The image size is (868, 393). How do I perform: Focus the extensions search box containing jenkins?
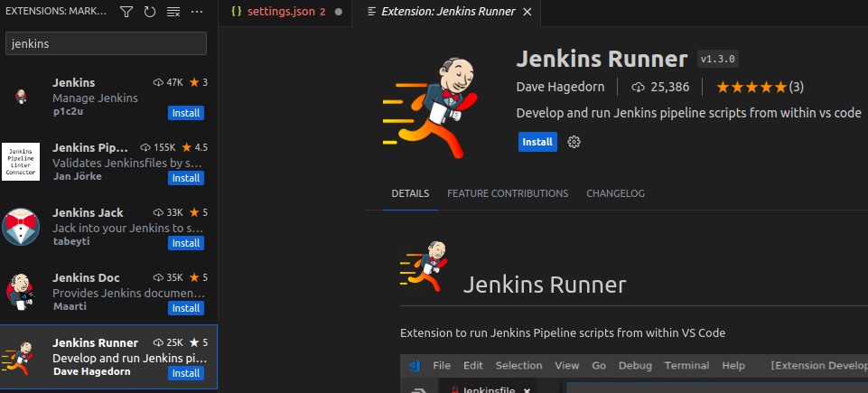[107, 43]
